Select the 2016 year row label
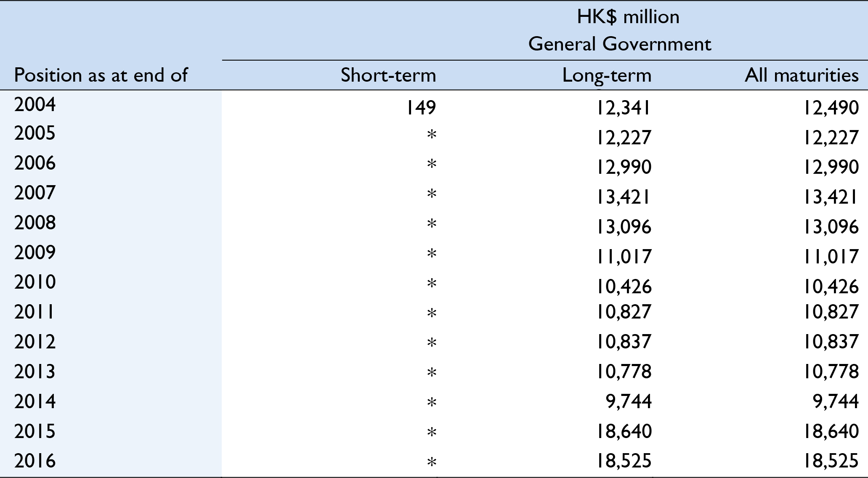 [x=35, y=461]
